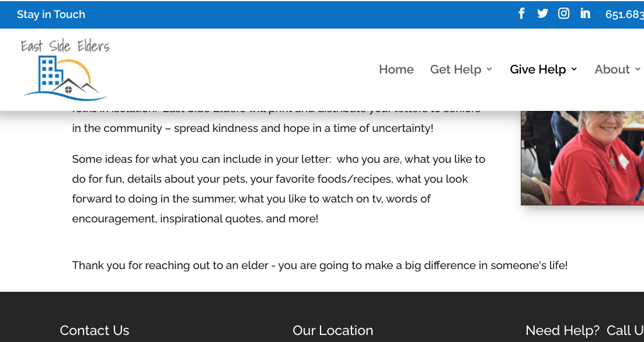Image resolution: width=644 pixels, height=342 pixels.
Task: Click the 'Thank you for reaching out' paragraph
Action: 320,265
